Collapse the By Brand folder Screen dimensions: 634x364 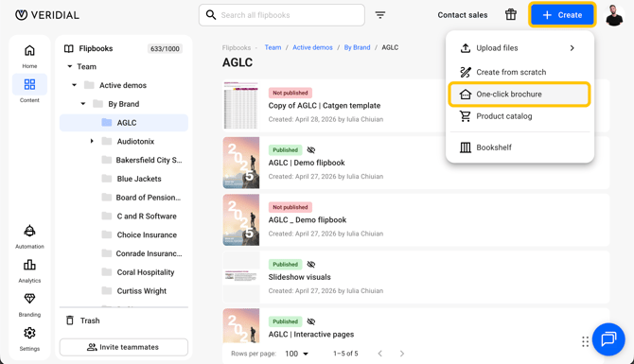tap(83, 104)
